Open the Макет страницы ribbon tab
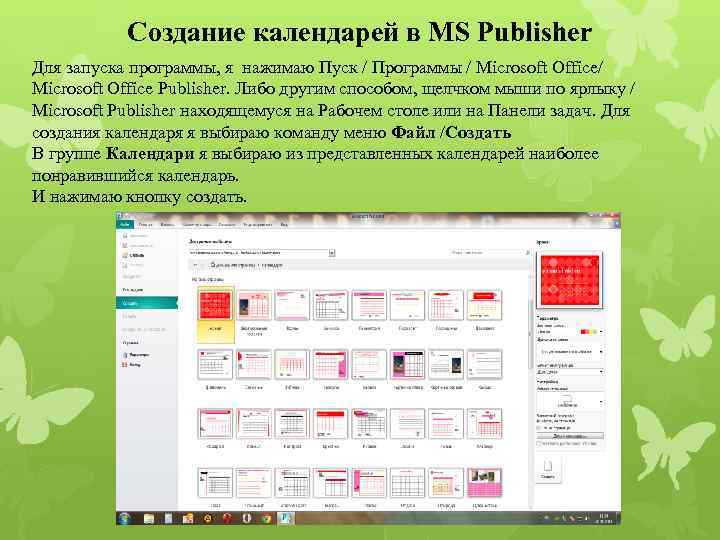 [x=197, y=225]
